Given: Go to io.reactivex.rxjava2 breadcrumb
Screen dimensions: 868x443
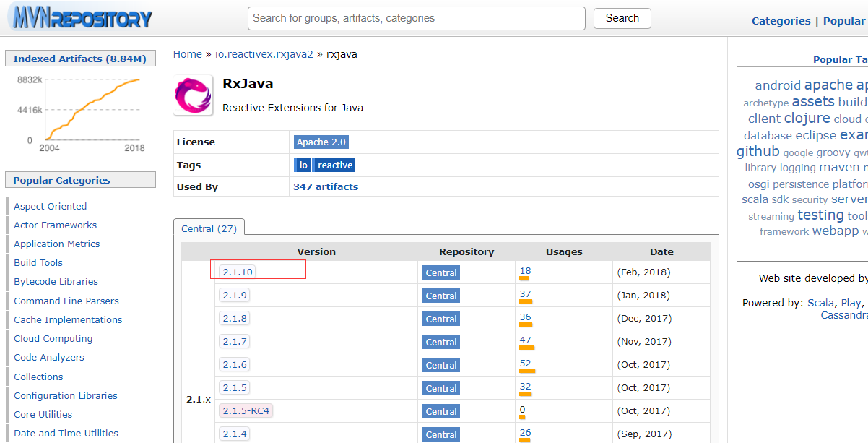Looking at the screenshot, I should click(264, 54).
